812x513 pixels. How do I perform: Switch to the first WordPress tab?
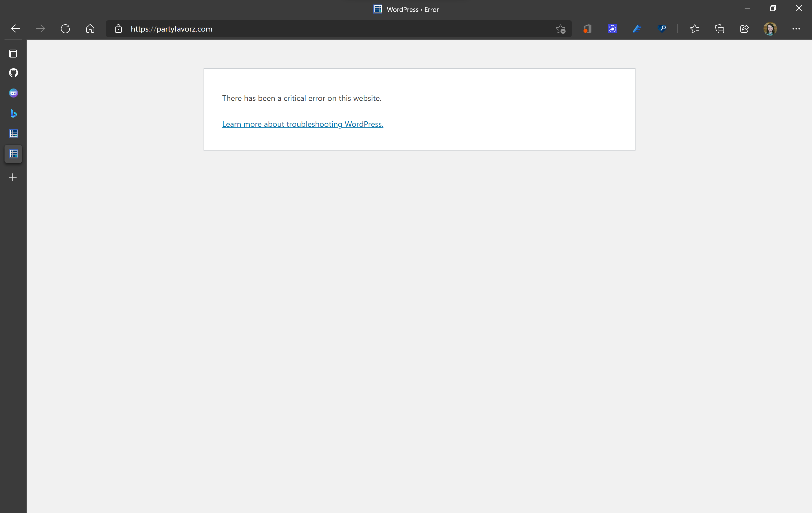(x=13, y=133)
